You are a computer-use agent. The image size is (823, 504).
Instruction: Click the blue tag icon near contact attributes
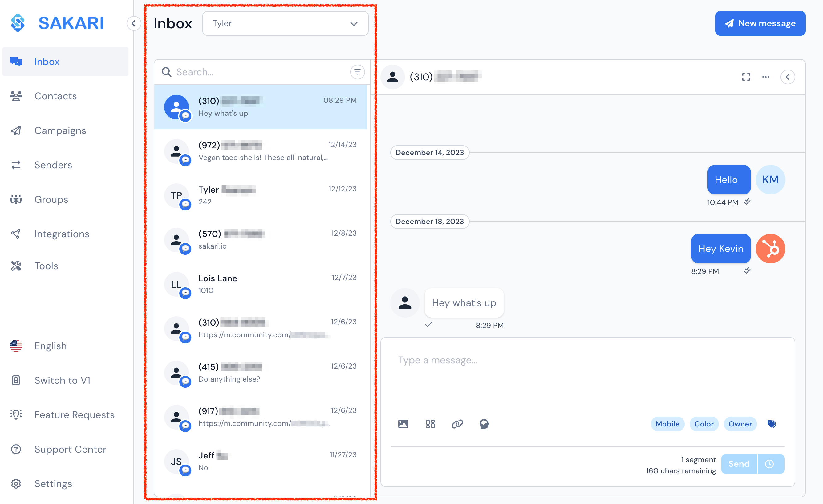click(772, 424)
